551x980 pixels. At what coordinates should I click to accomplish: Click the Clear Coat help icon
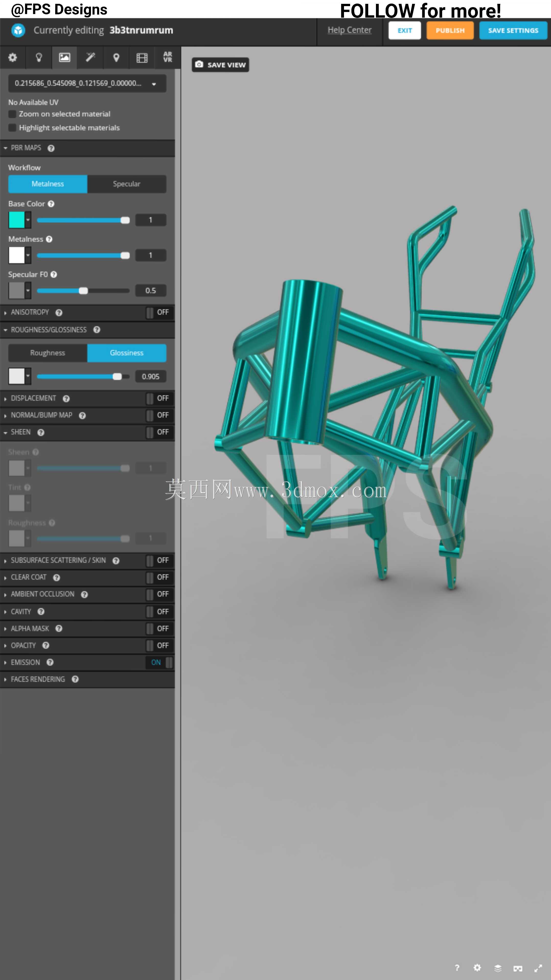click(x=56, y=578)
